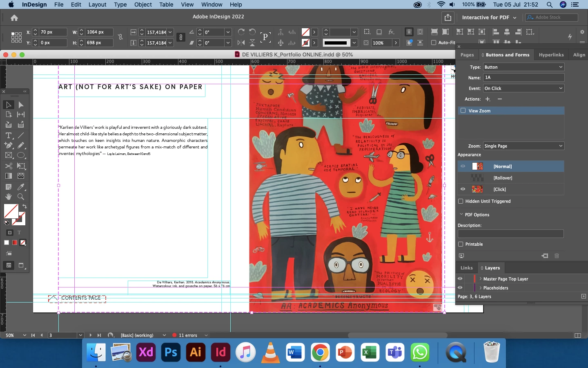This screenshot has height=368, width=588.
Task: Select the Hand tool
Action: tap(9, 197)
